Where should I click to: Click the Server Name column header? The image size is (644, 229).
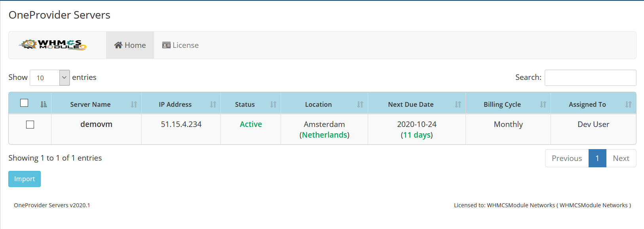pyautogui.click(x=96, y=103)
